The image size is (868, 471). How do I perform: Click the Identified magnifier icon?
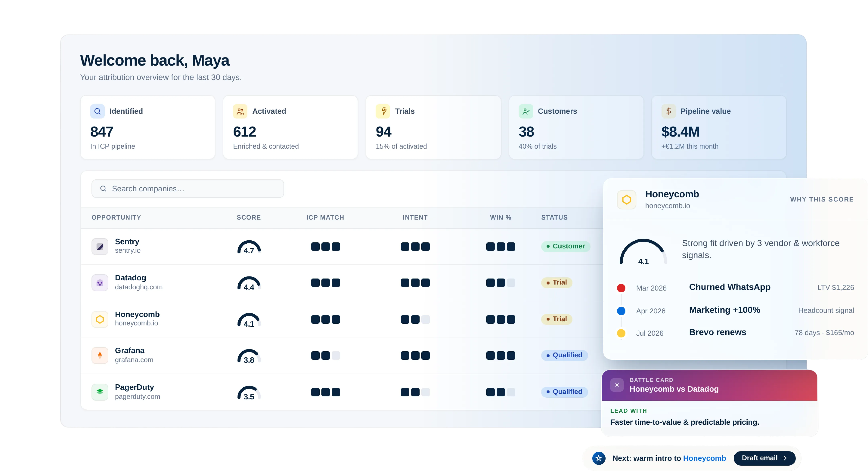97,111
